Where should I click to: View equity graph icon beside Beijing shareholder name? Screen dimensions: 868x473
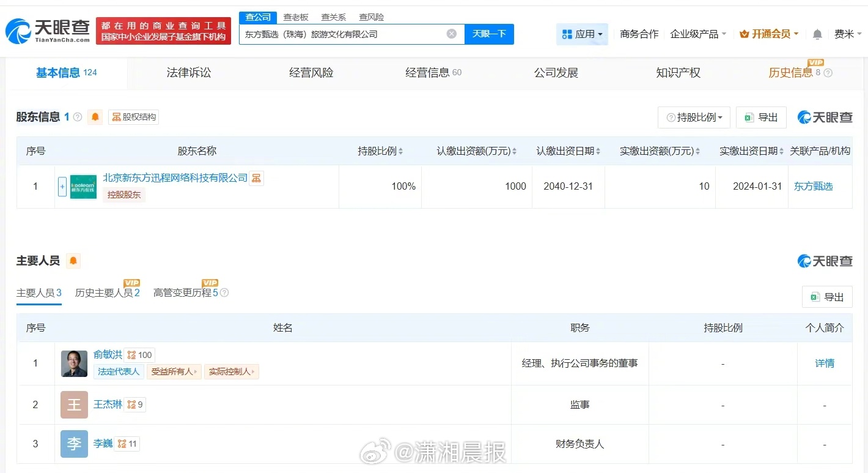[256, 178]
